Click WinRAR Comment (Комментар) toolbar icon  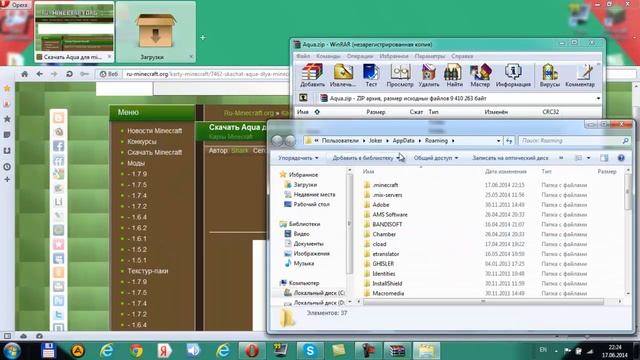pyautogui.click(x=580, y=75)
